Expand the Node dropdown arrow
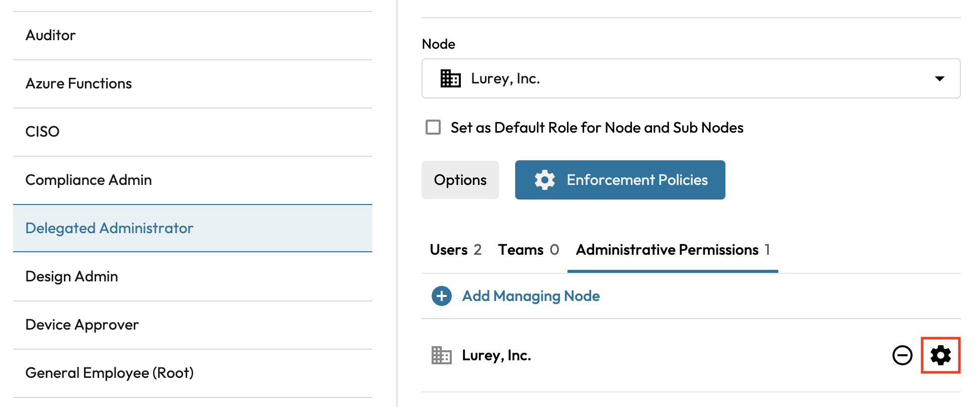980x407 pixels. pos(939,78)
